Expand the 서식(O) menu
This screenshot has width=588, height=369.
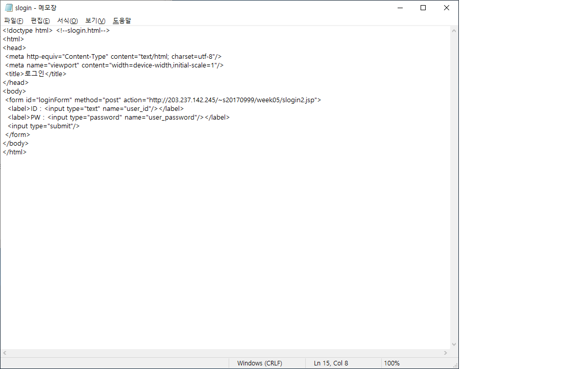click(67, 21)
